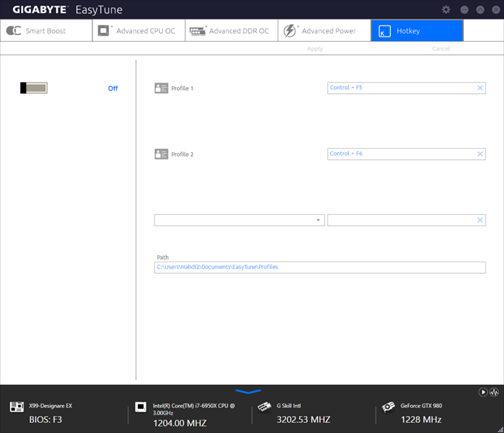Click the play icon in bottom bar
The width and height of the screenshot is (504, 433).
click(483, 392)
